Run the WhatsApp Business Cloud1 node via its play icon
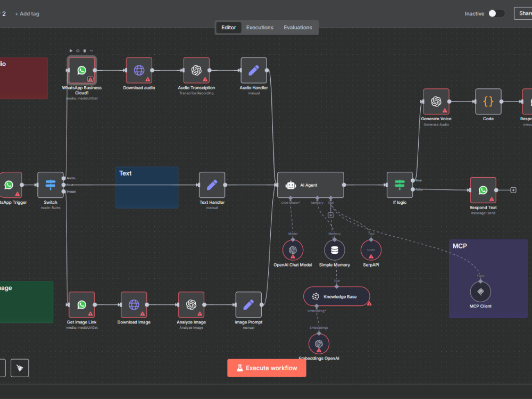532x399 pixels. 71,51
